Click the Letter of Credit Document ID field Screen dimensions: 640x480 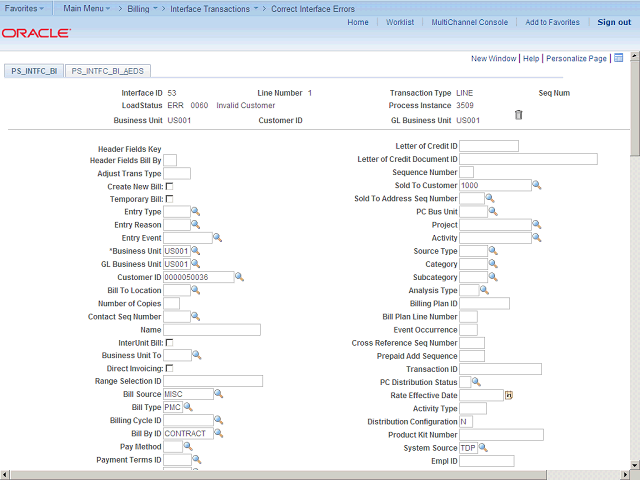click(x=529, y=159)
